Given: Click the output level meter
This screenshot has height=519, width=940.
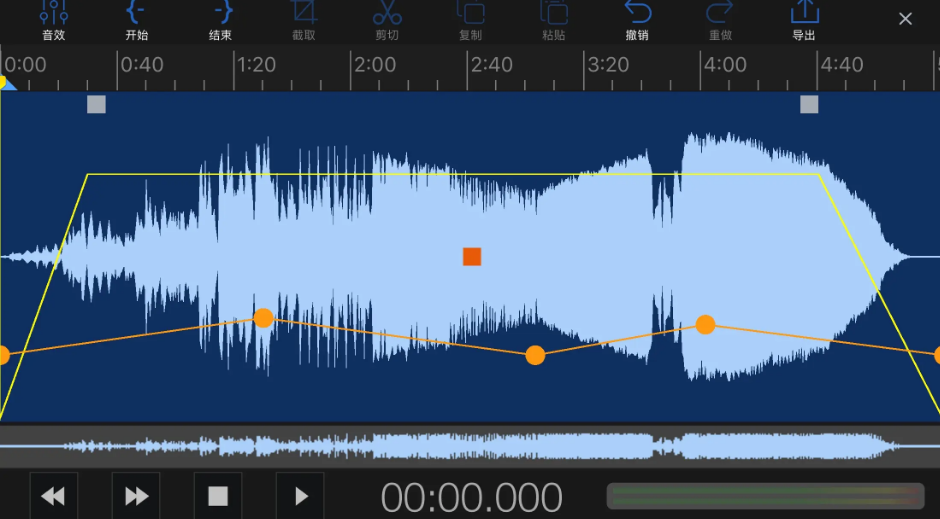Looking at the screenshot, I should 766,496.
